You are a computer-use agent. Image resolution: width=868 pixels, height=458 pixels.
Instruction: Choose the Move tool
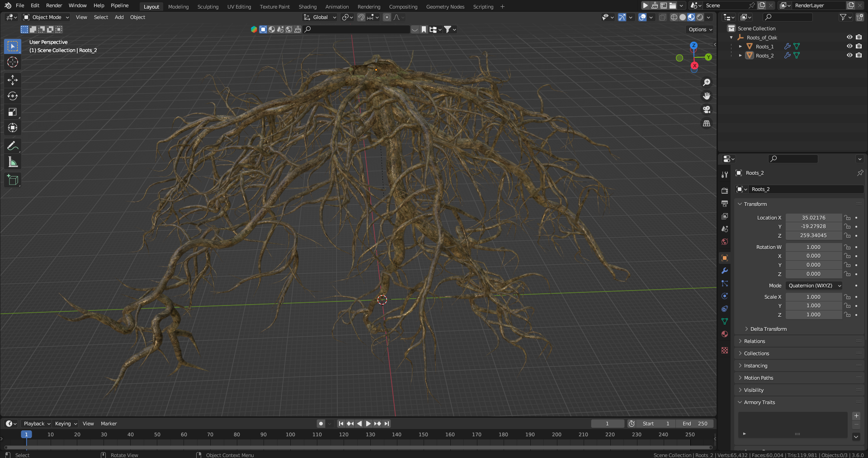pos(13,80)
